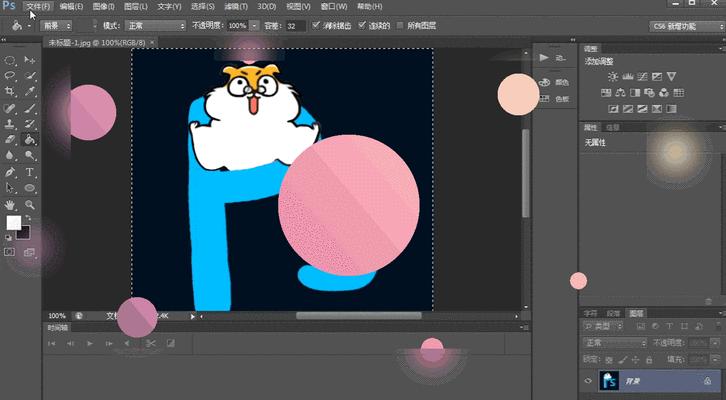Click the tolerance value field
This screenshot has width=726, height=400.
(x=295, y=26)
